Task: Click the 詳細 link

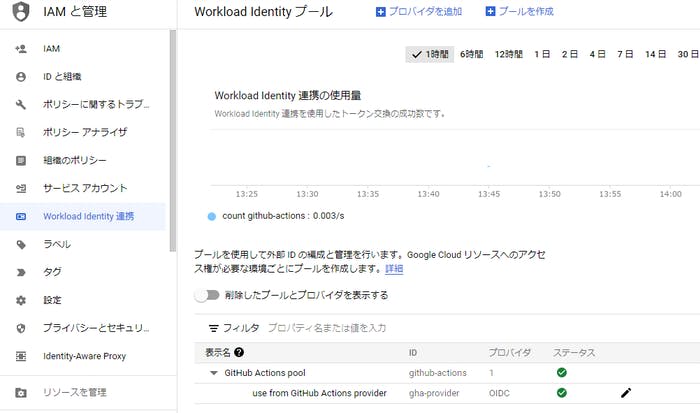Action: (x=394, y=269)
